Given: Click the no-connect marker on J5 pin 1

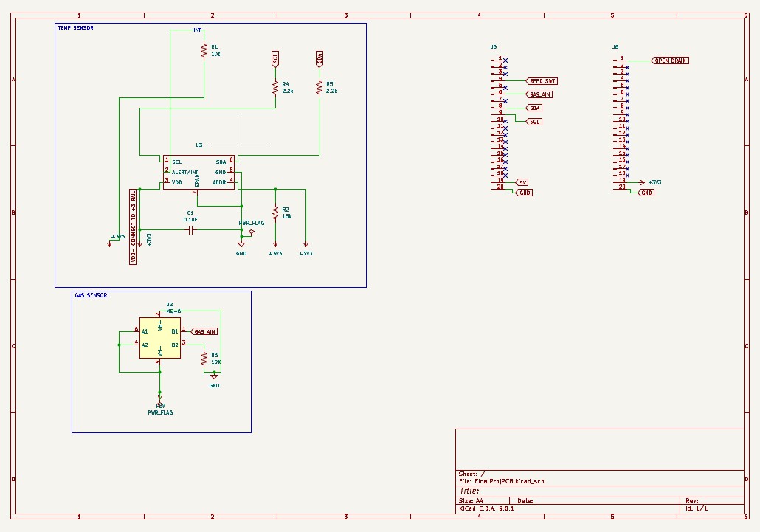Looking at the screenshot, I should click(x=505, y=61).
